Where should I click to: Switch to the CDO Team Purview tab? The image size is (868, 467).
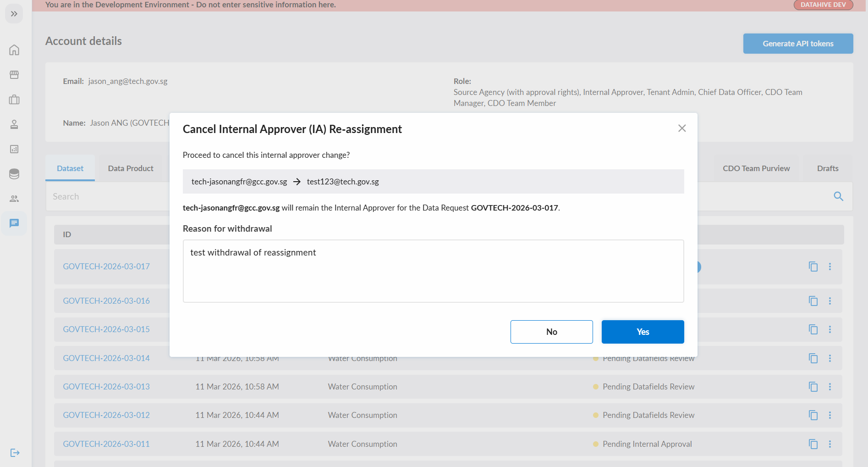pyautogui.click(x=756, y=168)
